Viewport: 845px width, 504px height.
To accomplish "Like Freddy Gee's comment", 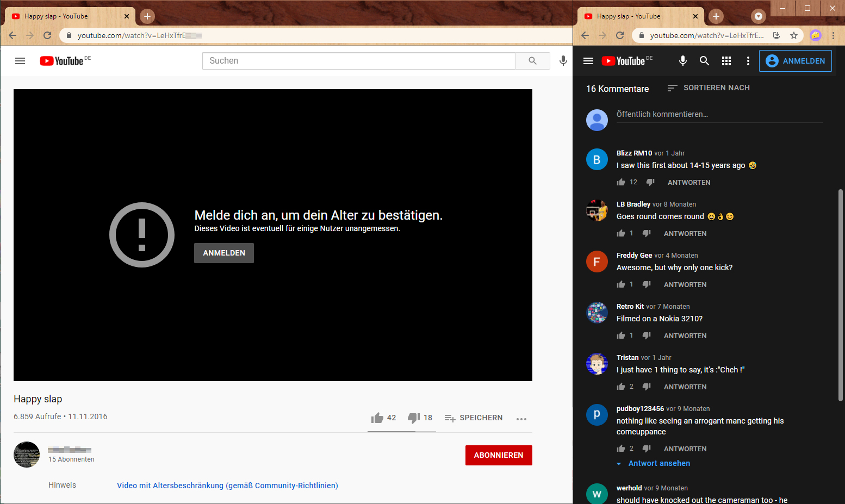I will [621, 284].
